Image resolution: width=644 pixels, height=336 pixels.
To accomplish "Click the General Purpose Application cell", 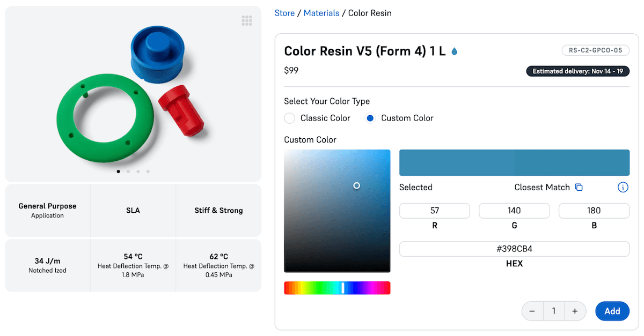I will click(48, 210).
